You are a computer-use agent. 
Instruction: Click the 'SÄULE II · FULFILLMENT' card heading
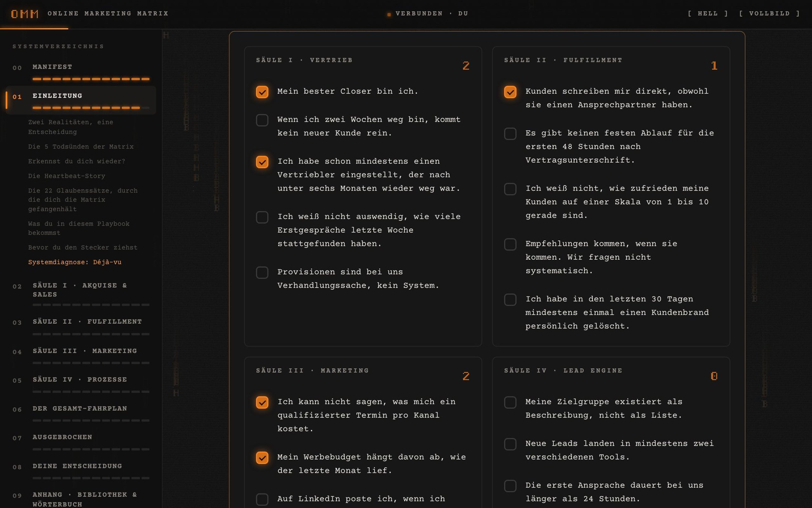563,60
